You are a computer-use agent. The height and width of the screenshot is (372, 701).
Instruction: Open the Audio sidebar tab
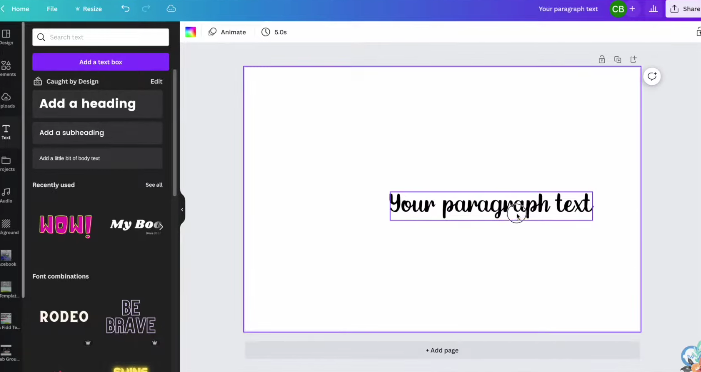6,195
